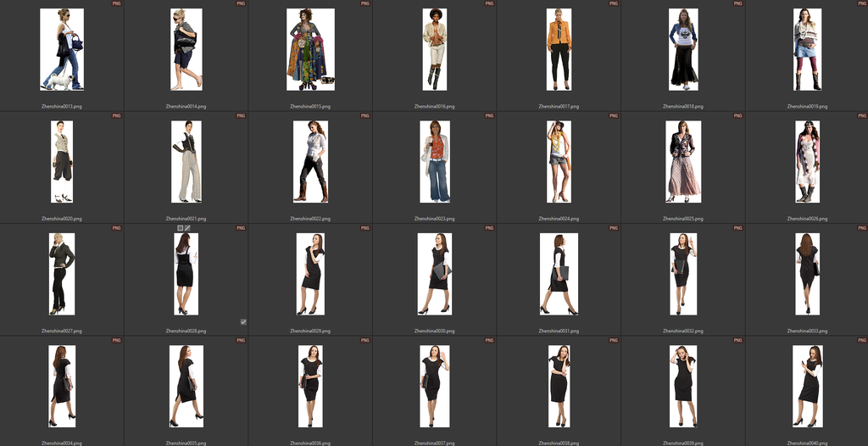Pick the Zhenshina0040 thumbnail image
868x446 pixels.
807,385
